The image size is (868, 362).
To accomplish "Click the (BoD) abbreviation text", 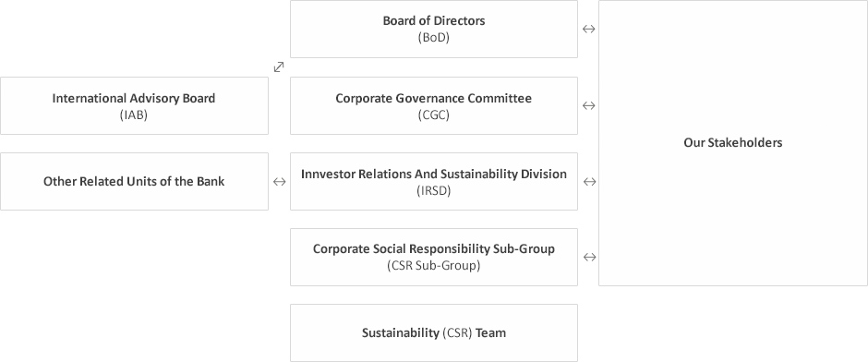I will pyautogui.click(x=433, y=38).
